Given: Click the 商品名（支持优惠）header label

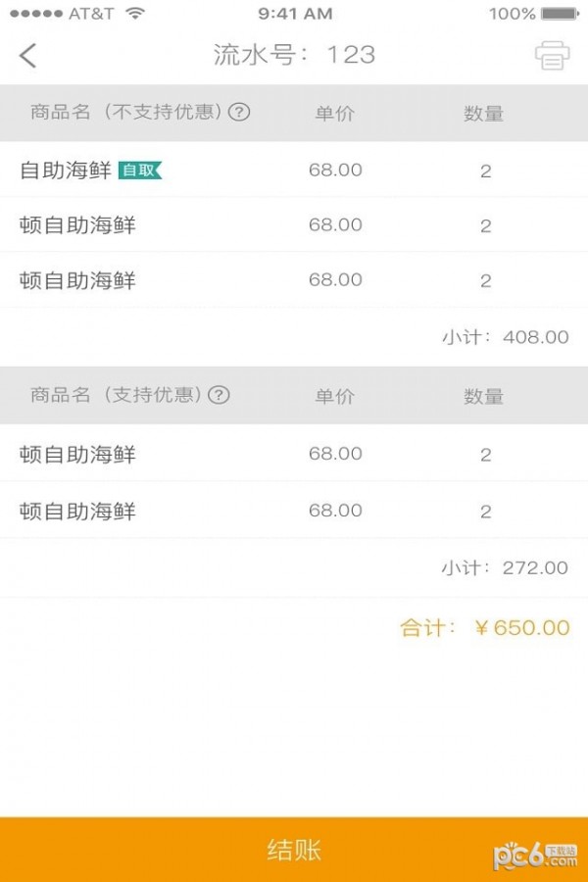Looking at the screenshot, I should [116, 395].
